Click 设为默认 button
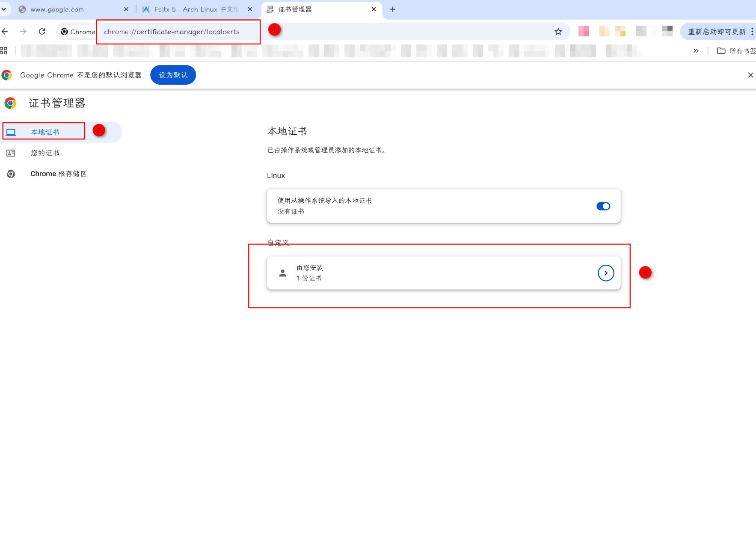 point(173,75)
